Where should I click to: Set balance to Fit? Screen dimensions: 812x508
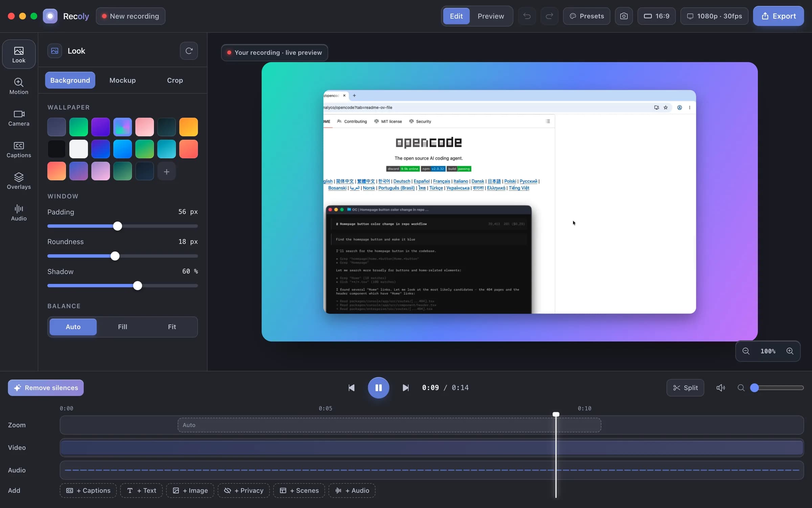click(x=172, y=327)
